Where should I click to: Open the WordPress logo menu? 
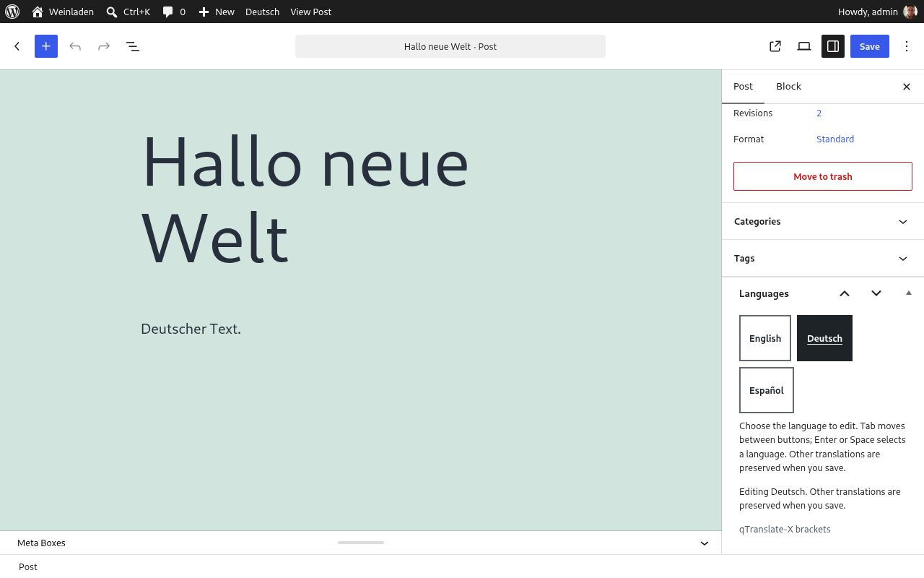click(x=12, y=12)
